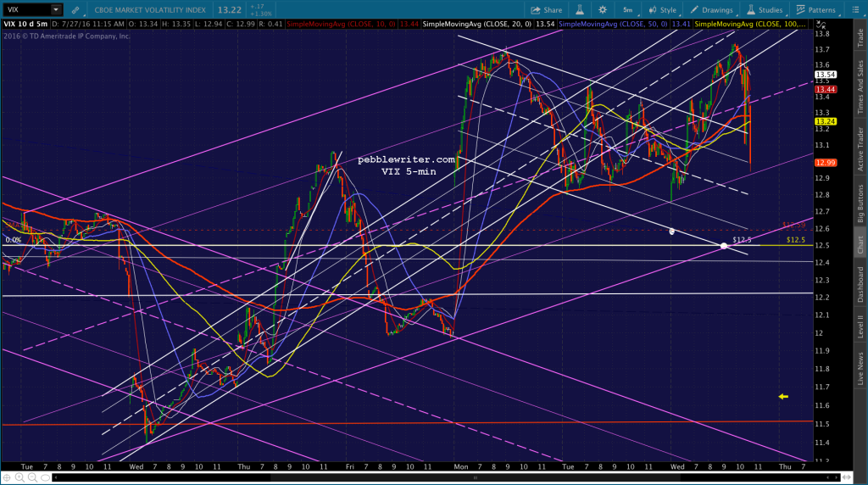Screen dimensions: 868x485
Task: Click the R: 0.41 range value
Action: tap(270, 25)
